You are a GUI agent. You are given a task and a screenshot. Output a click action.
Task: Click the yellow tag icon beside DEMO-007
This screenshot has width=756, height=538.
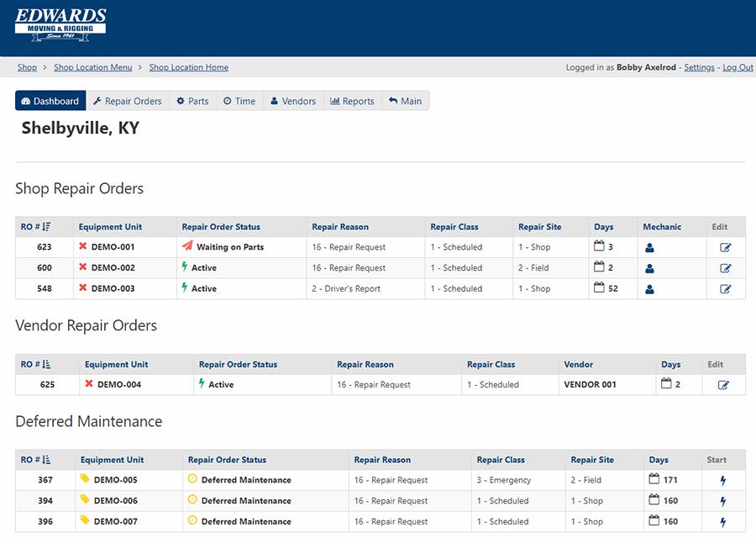[85, 520]
